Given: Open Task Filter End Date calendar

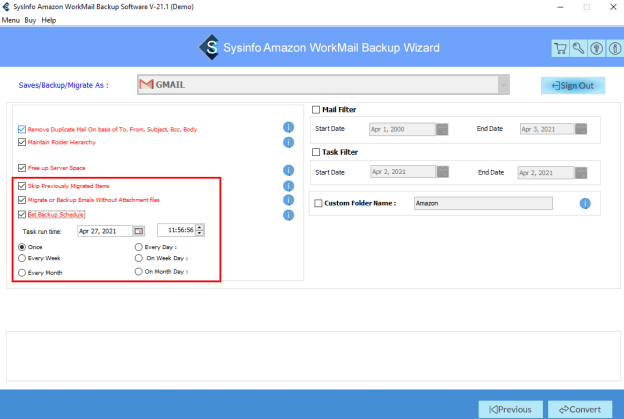Looking at the screenshot, I should tap(581, 173).
